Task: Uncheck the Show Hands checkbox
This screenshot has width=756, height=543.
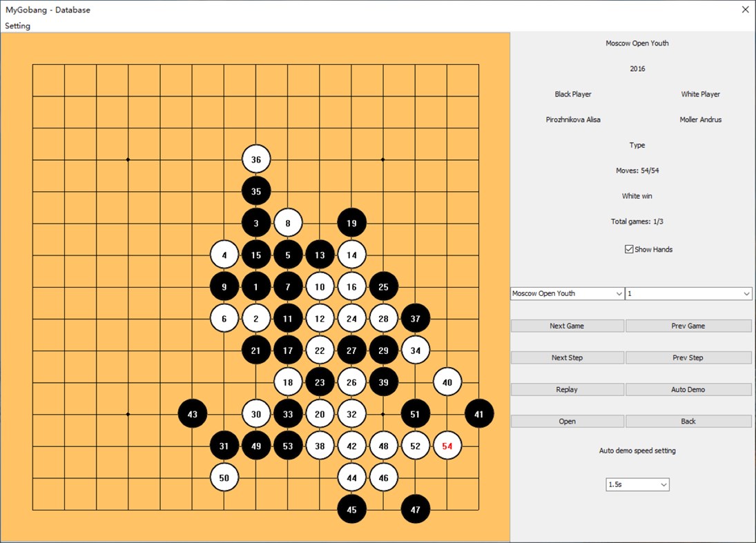Action: pos(628,249)
